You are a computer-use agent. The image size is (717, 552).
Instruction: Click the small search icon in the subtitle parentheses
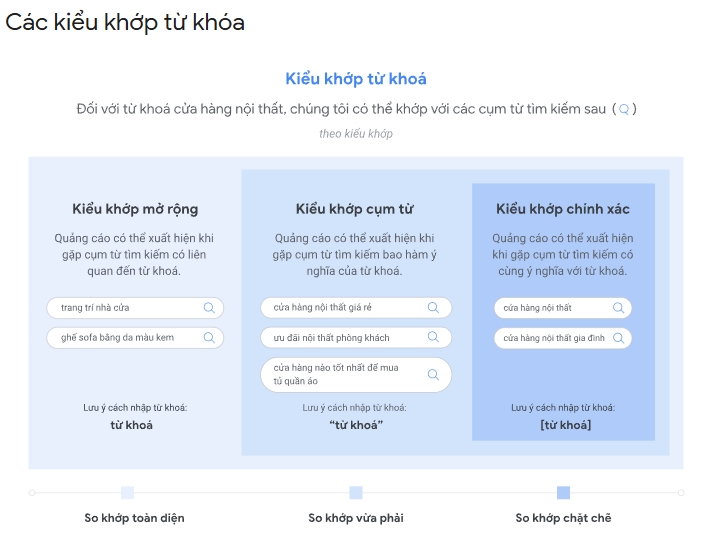click(x=624, y=109)
